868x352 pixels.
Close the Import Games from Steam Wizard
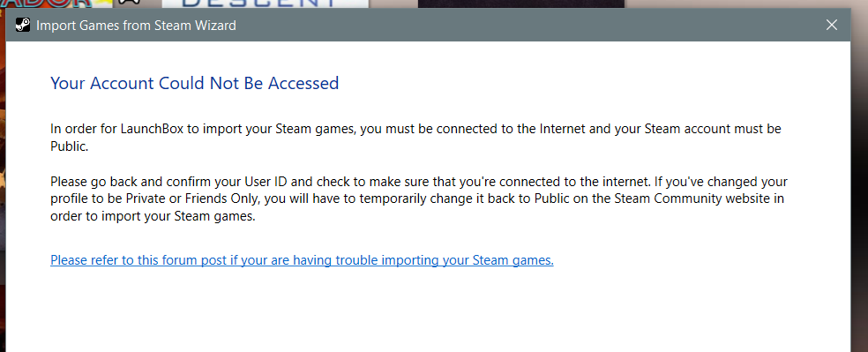832,25
